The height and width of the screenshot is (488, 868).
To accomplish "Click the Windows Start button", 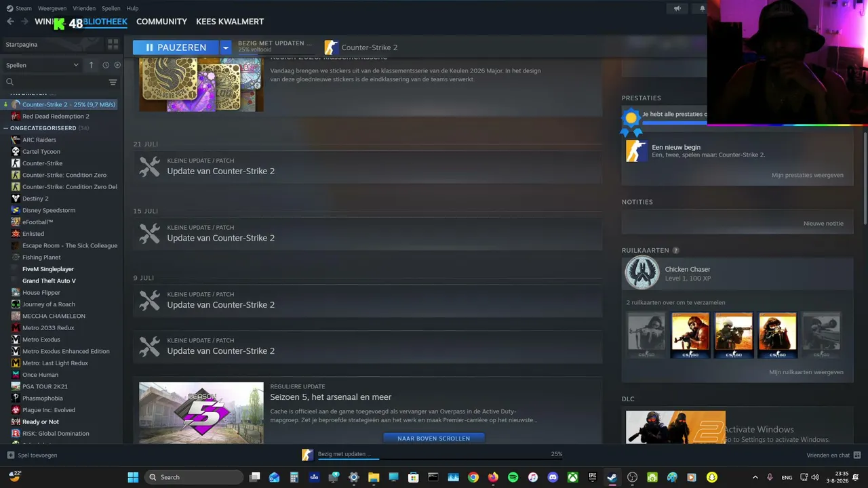I will 133,477.
